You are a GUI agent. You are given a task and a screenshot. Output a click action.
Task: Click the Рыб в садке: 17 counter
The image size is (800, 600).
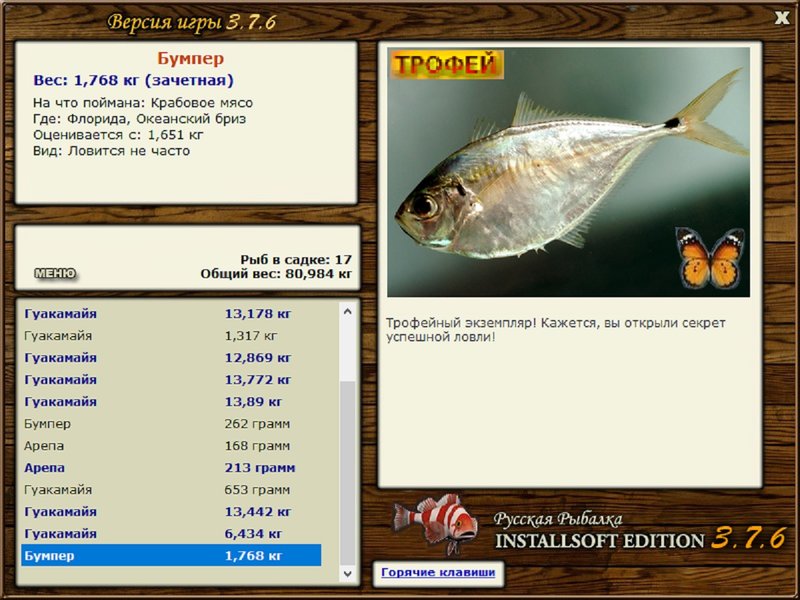296,260
